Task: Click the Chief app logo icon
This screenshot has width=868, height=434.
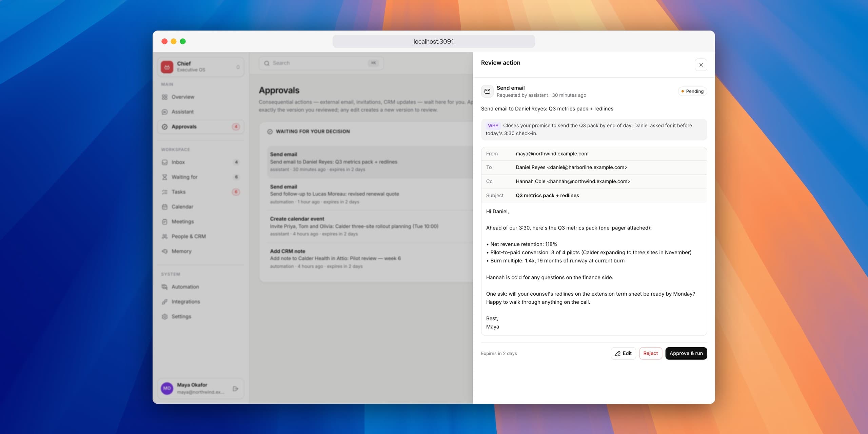Action: click(167, 67)
